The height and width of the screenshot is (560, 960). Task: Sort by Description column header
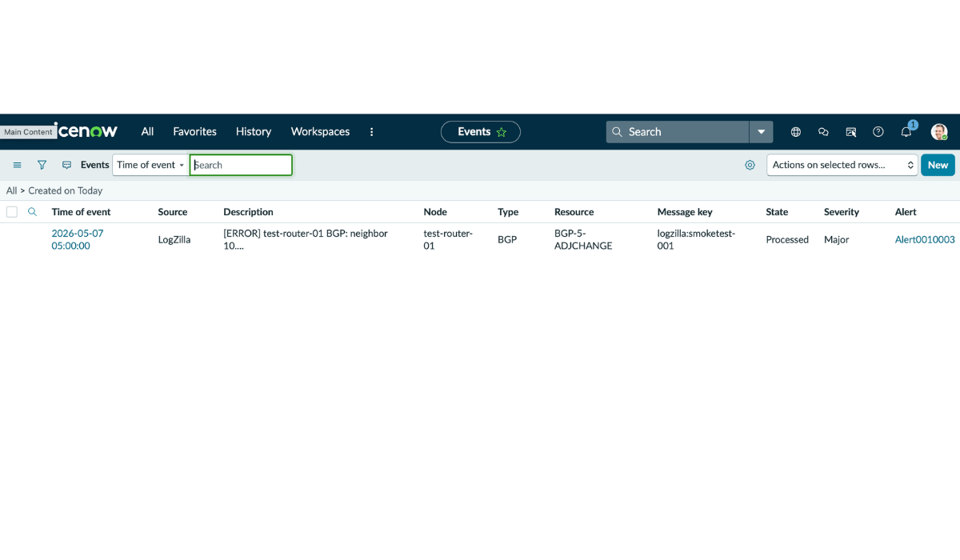coord(248,212)
